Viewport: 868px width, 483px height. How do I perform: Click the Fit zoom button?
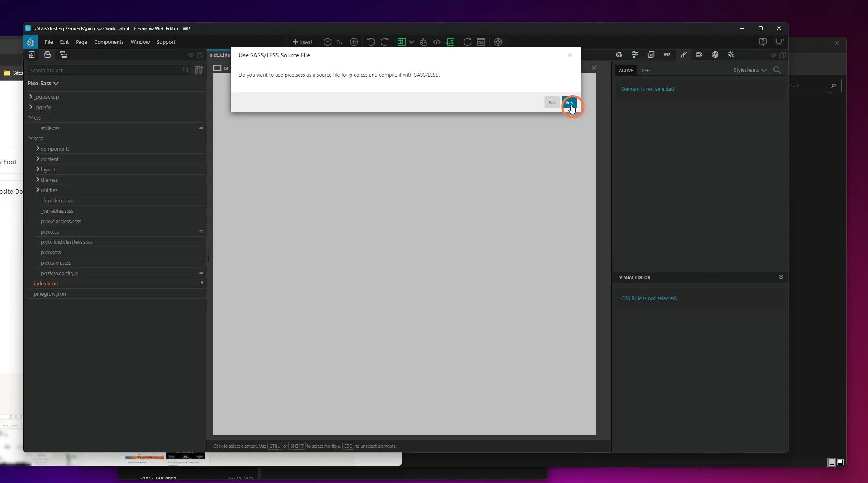pyautogui.click(x=339, y=42)
